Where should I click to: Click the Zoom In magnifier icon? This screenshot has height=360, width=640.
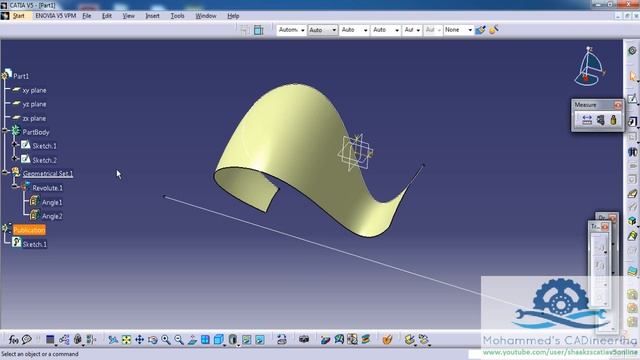tap(166, 340)
